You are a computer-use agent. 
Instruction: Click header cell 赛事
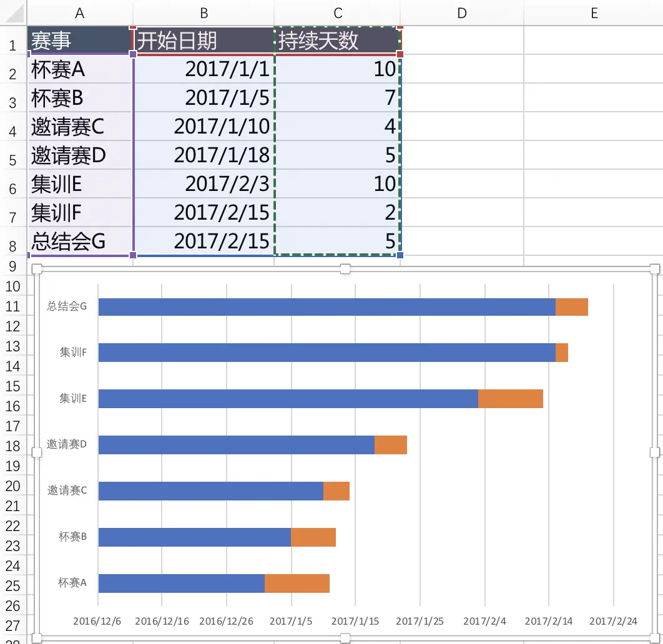(80, 41)
